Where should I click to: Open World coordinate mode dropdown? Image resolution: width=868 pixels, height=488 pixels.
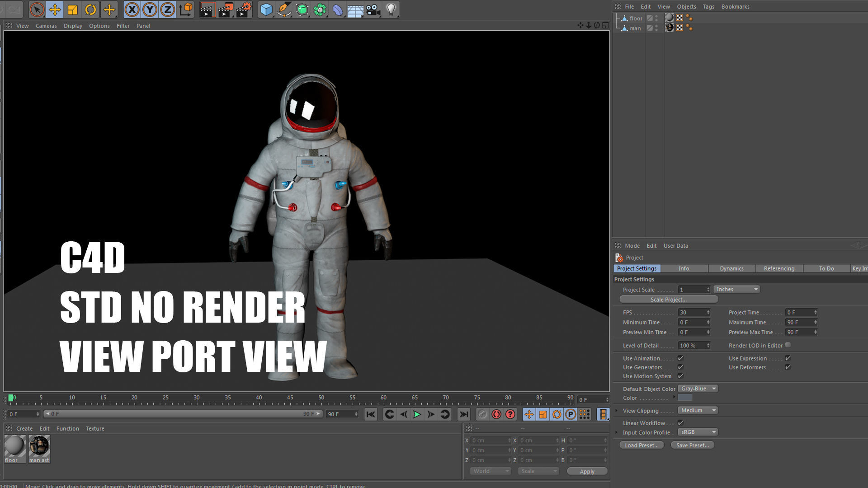[491, 471]
